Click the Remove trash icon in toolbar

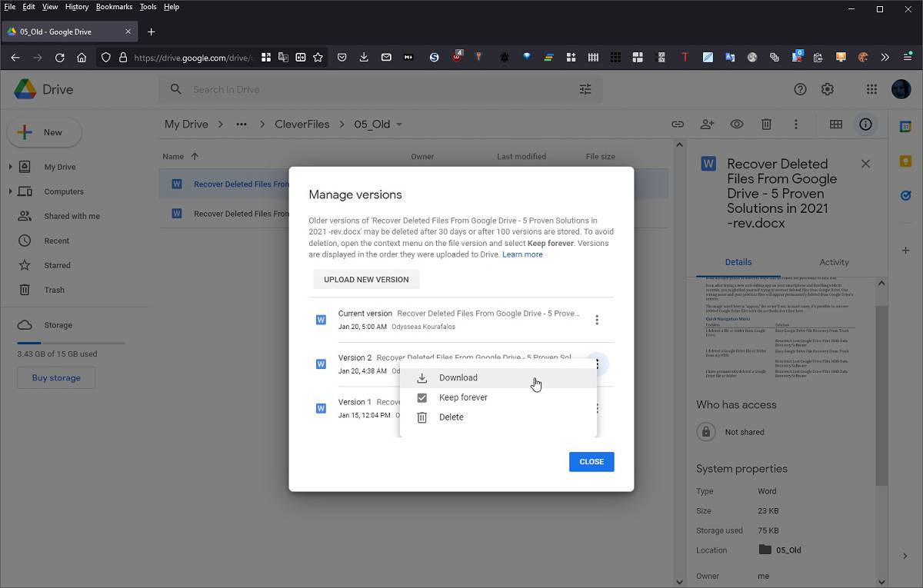(766, 124)
